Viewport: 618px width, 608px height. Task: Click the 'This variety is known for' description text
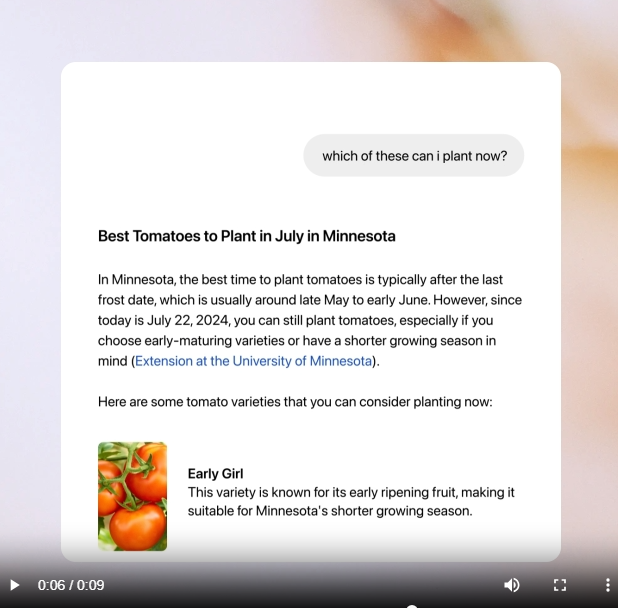pos(351,502)
